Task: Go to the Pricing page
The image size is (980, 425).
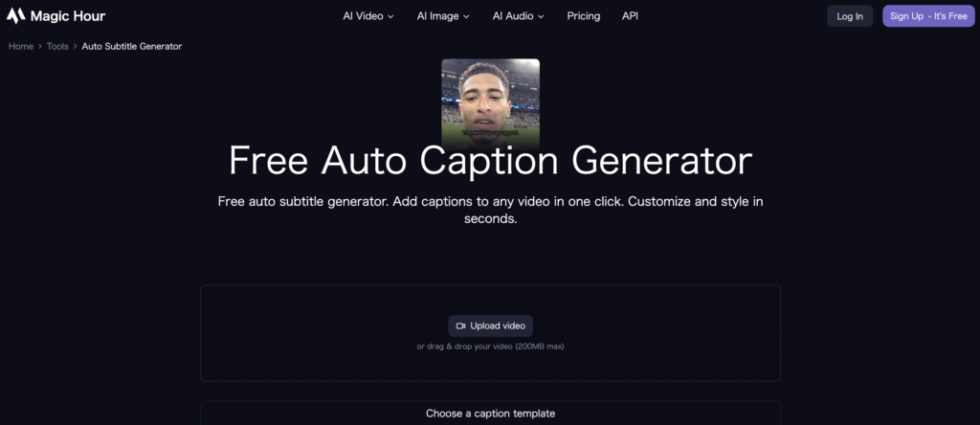Action: (x=584, y=16)
